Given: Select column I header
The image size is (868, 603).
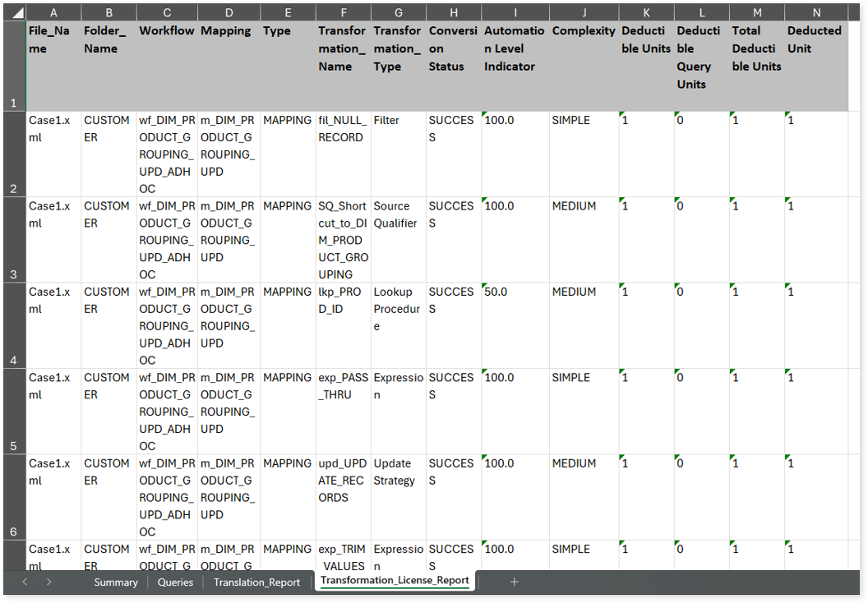Looking at the screenshot, I should [x=515, y=12].
